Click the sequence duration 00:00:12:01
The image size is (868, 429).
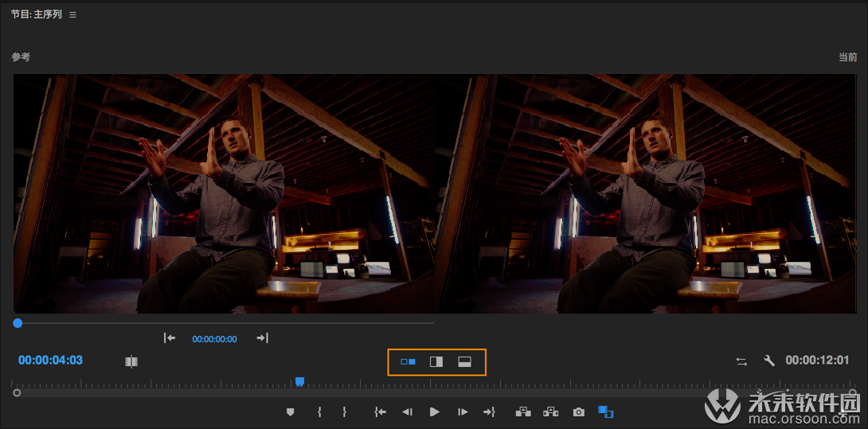click(817, 361)
